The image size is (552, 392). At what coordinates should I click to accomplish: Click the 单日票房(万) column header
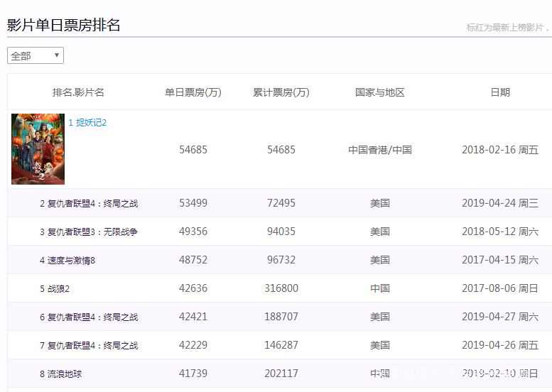(x=193, y=92)
